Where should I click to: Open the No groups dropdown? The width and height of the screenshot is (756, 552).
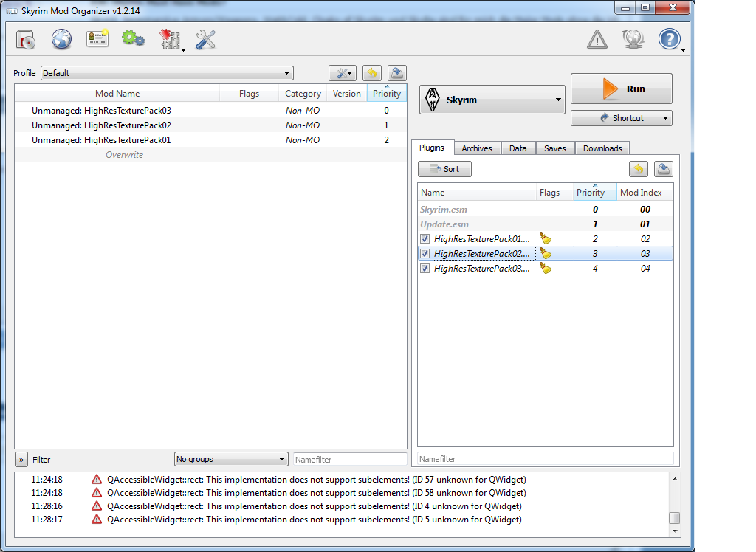coord(231,459)
